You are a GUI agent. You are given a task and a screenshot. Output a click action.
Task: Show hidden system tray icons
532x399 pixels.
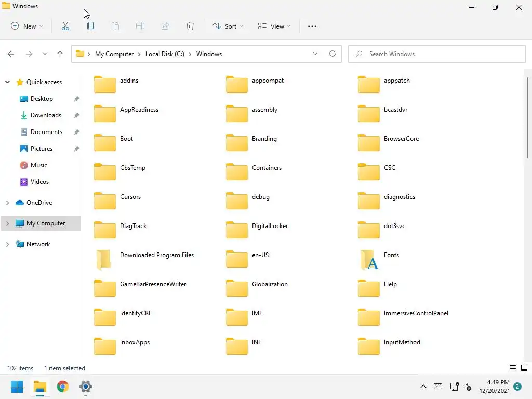(423, 387)
